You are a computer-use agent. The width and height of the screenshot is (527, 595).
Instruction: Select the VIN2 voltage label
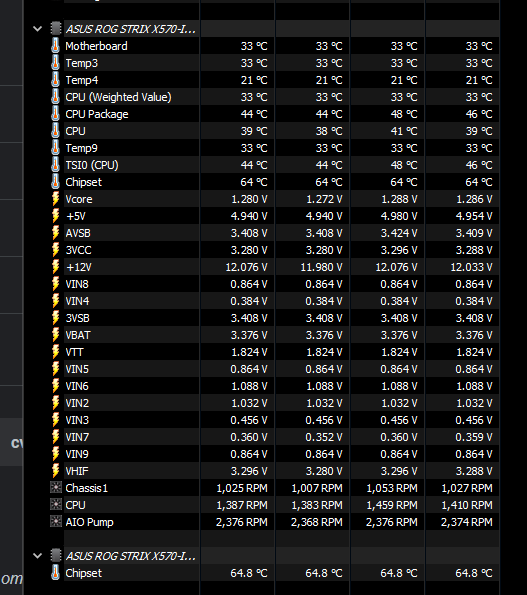point(77,403)
